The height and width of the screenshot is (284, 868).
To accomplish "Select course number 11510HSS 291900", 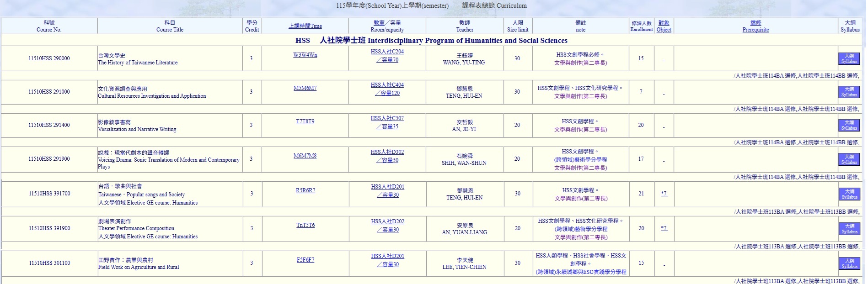I will tap(49, 159).
